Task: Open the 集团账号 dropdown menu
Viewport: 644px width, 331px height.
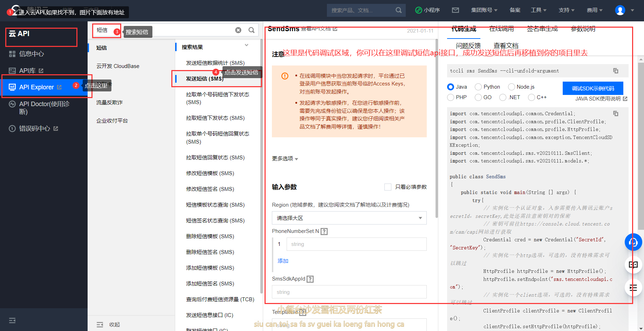Action: [484, 10]
